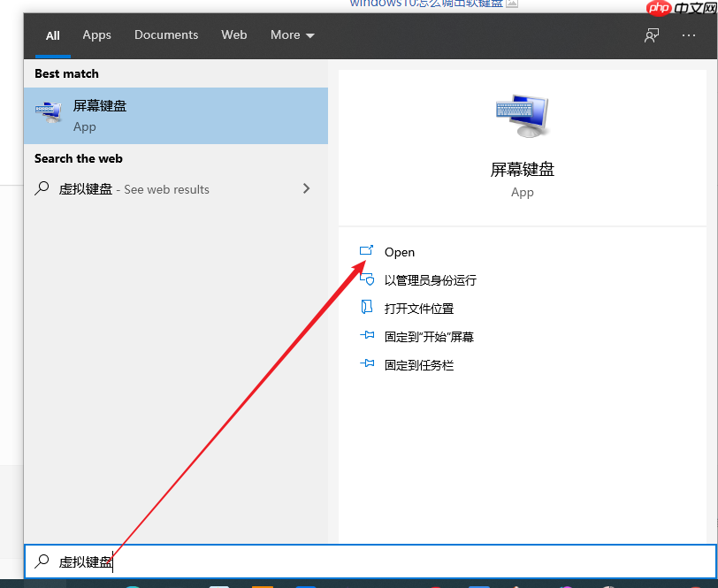Click the large 屏幕键盘 app icon
This screenshot has width=718, height=588.
(522, 115)
